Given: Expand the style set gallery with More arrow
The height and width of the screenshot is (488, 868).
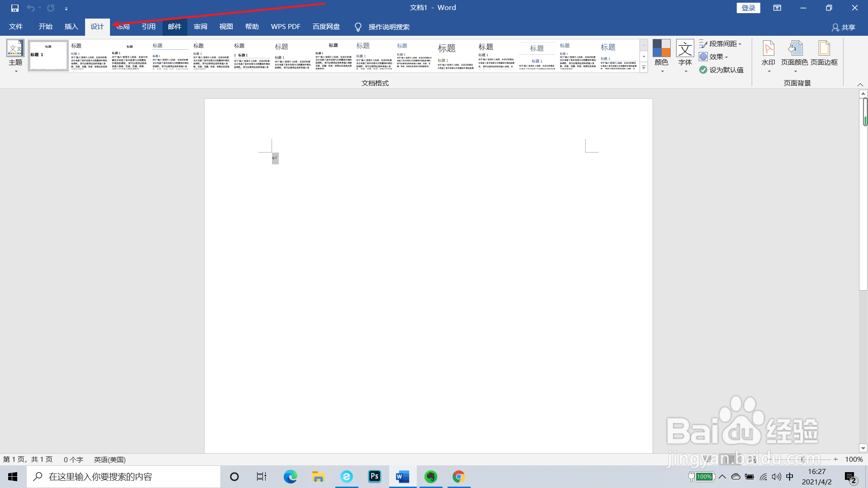Looking at the screenshot, I should coord(644,67).
